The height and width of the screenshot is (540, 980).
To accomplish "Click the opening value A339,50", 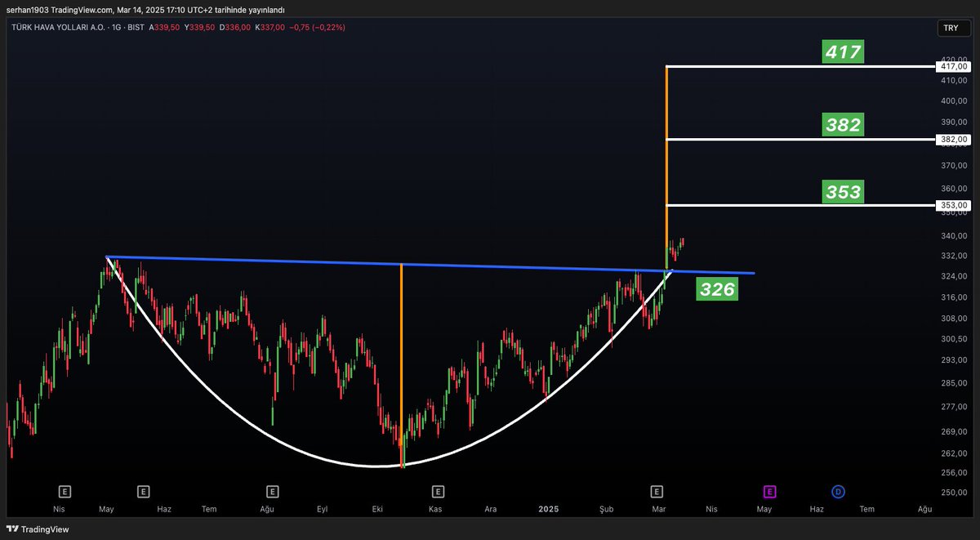I will pyautogui.click(x=165, y=27).
